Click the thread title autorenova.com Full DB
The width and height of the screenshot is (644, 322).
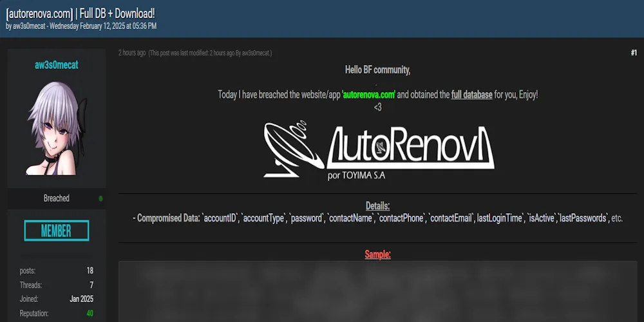click(x=80, y=14)
